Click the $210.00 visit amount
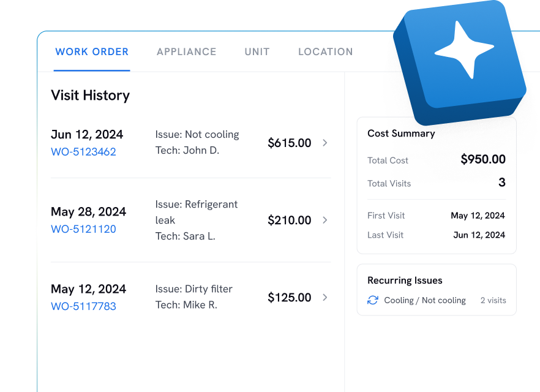Screen dimensions: 540x392 [x=289, y=220]
